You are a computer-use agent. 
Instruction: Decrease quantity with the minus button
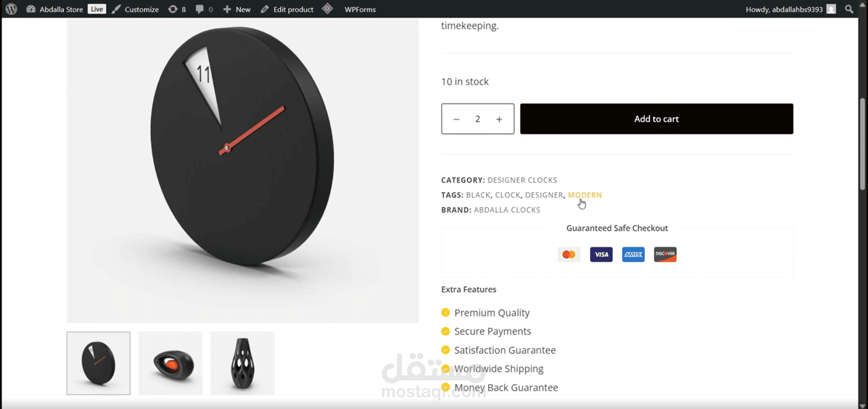pos(456,119)
